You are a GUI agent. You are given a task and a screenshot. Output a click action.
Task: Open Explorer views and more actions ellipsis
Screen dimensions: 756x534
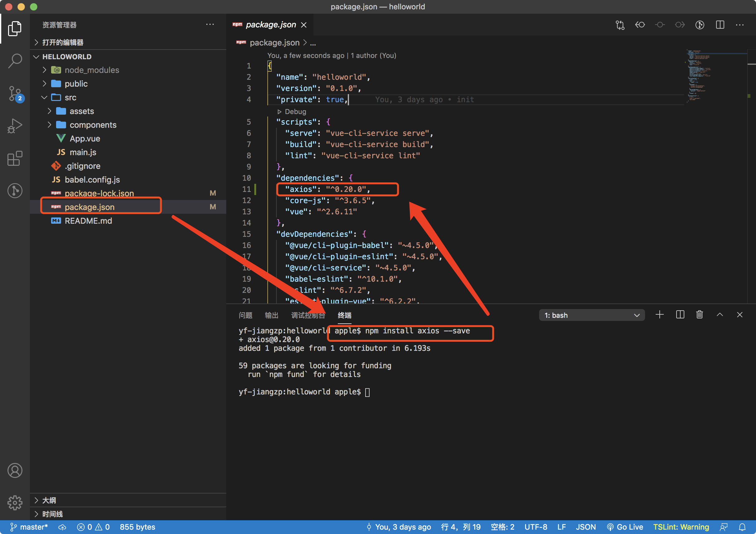(210, 25)
